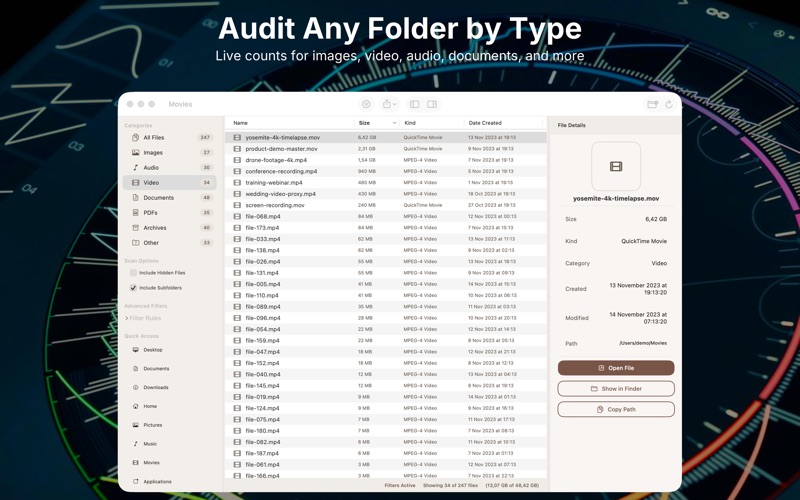Click the film icon beside file-089.mp4
This screenshot has width=800, height=500.
coord(237,307)
